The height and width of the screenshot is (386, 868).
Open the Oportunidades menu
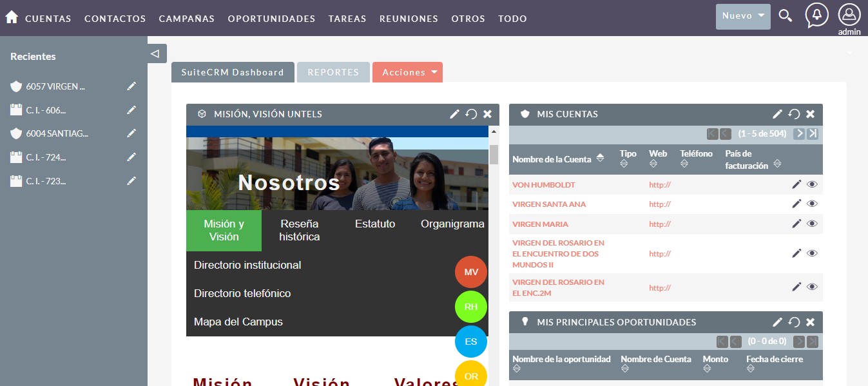point(271,19)
